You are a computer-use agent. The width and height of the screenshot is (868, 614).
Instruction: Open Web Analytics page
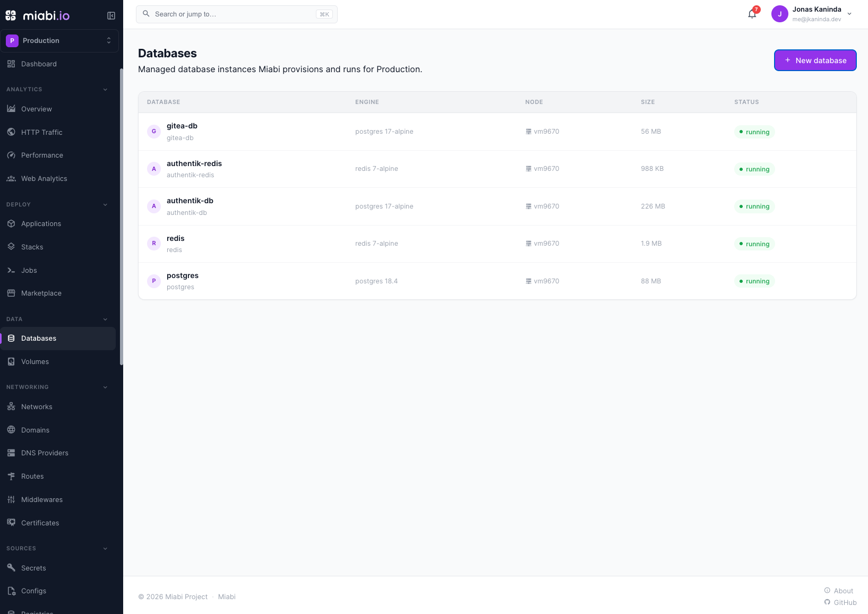click(x=58, y=179)
